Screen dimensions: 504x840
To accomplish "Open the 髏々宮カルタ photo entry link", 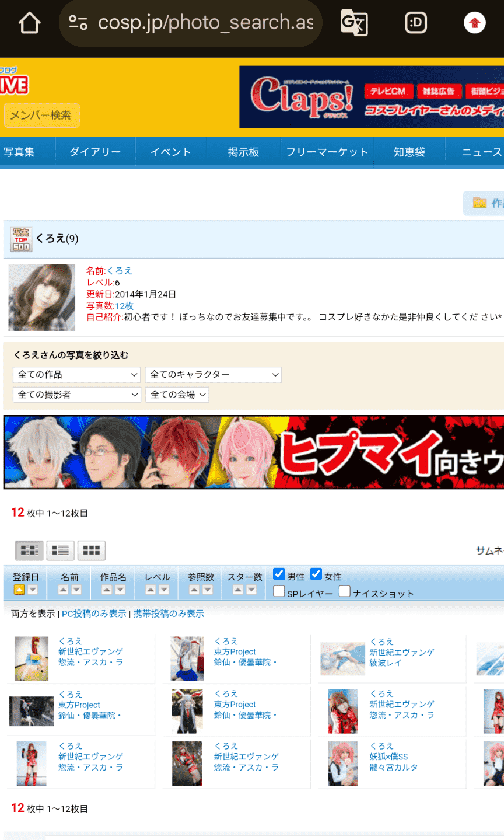I will [x=394, y=768].
